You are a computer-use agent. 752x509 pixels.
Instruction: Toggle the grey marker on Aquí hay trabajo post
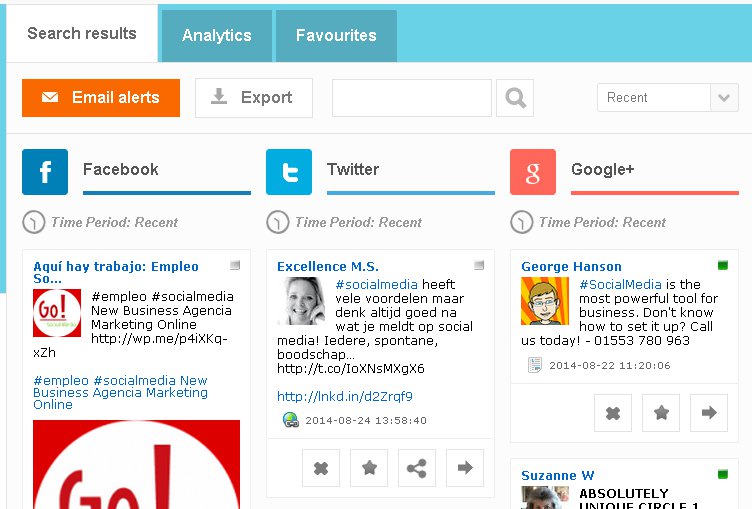click(235, 265)
